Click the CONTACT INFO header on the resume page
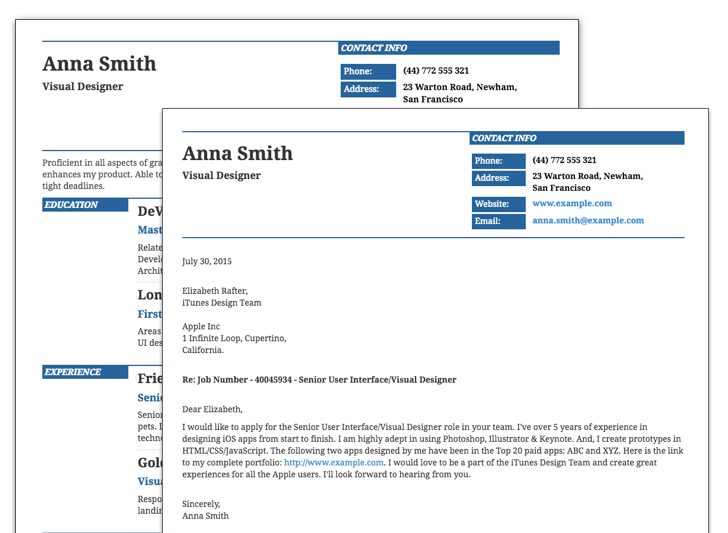 [449, 48]
